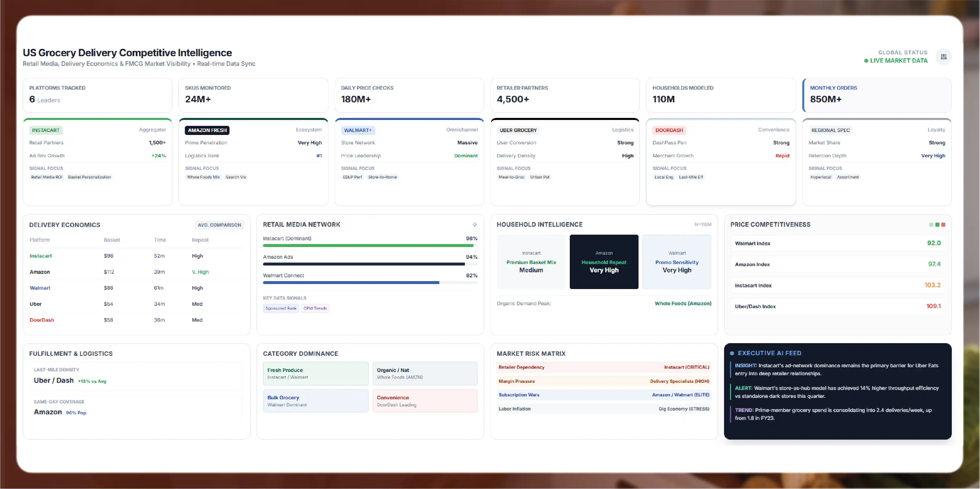Open the Platforms Tracked stat card
The width and height of the screenshot is (980, 489).
click(x=97, y=95)
